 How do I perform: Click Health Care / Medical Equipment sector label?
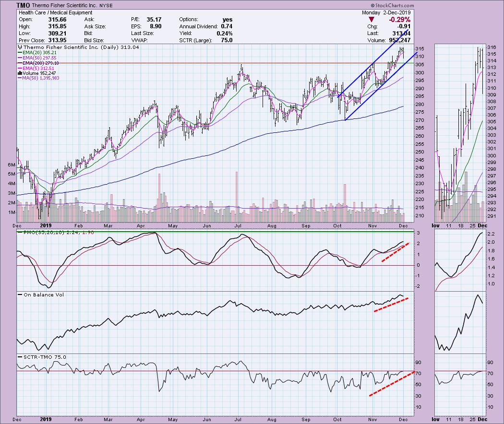click(x=56, y=12)
